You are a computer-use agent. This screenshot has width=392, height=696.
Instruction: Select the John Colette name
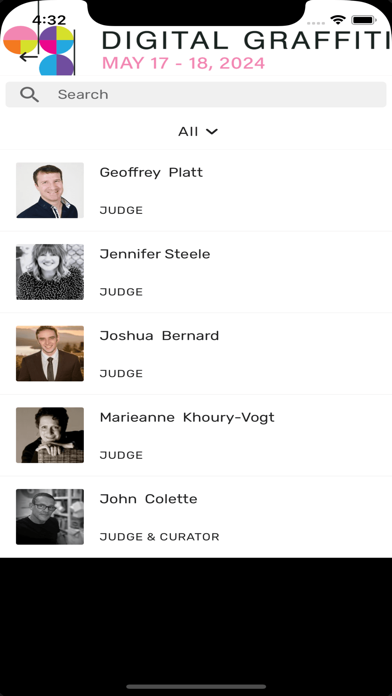pyautogui.click(x=148, y=499)
